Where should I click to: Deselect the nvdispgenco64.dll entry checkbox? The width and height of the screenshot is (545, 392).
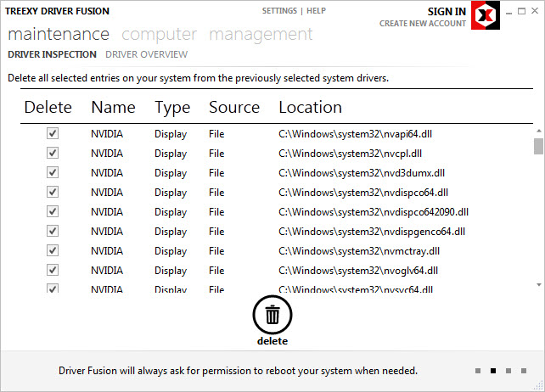coord(53,231)
